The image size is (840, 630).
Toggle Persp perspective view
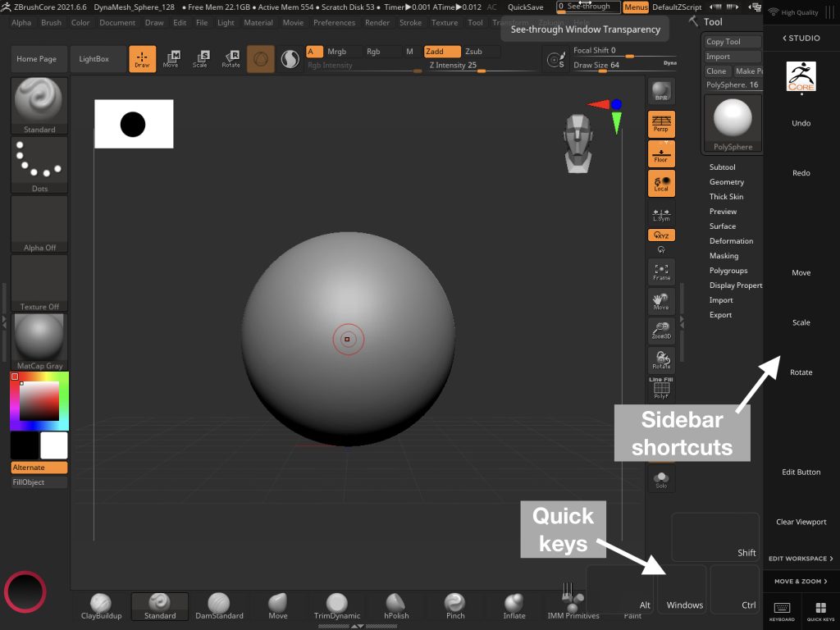coord(660,124)
